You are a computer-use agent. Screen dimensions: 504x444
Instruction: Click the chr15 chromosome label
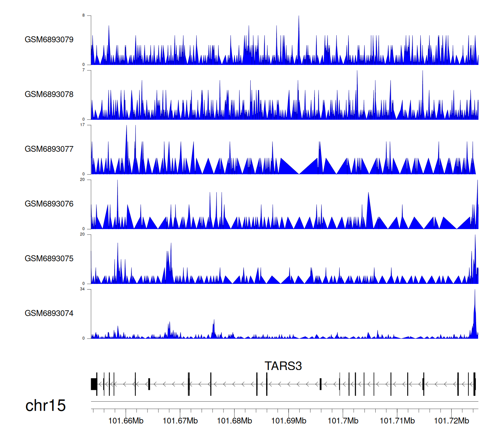(45, 406)
